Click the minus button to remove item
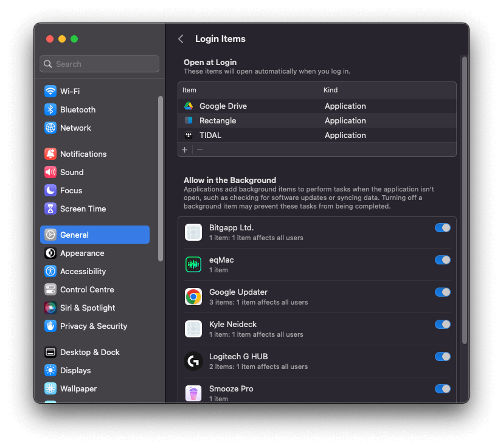Image resolution: width=503 pixels, height=448 pixels. coord(199,150)
